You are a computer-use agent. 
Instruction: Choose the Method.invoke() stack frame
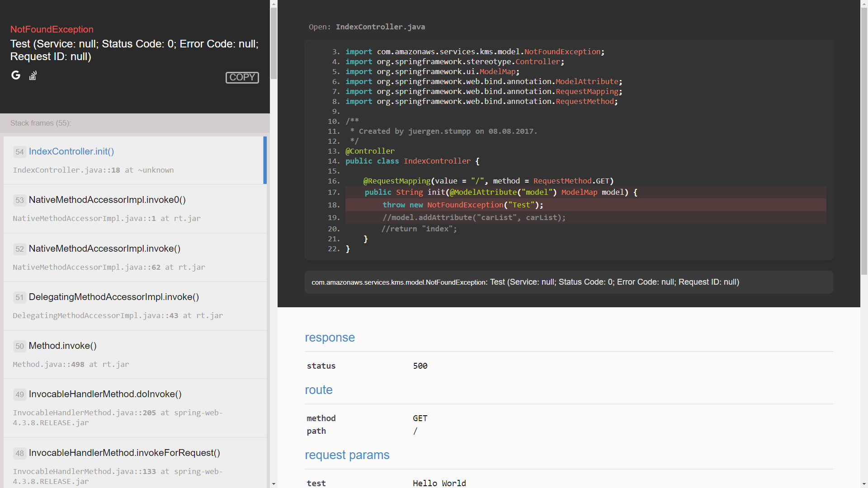coord(62,346)
